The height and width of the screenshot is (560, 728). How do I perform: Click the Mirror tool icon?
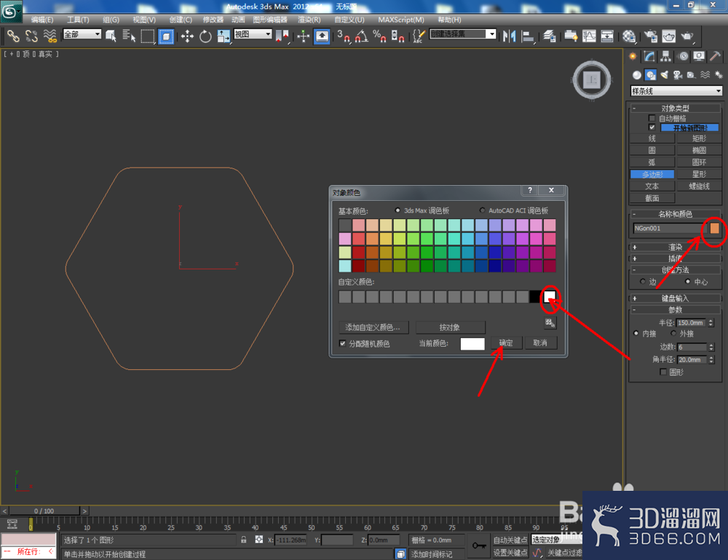pos(509,36)
